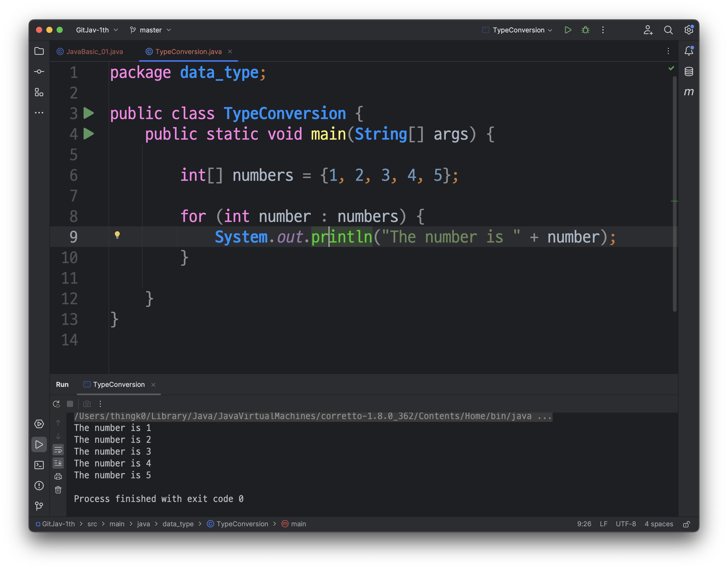Click data_type in the breadcrumb bar

pos(178,524)
